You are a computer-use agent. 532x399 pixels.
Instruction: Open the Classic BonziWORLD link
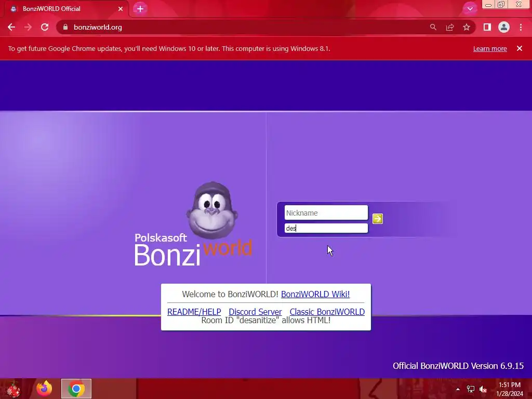[327, 312]
